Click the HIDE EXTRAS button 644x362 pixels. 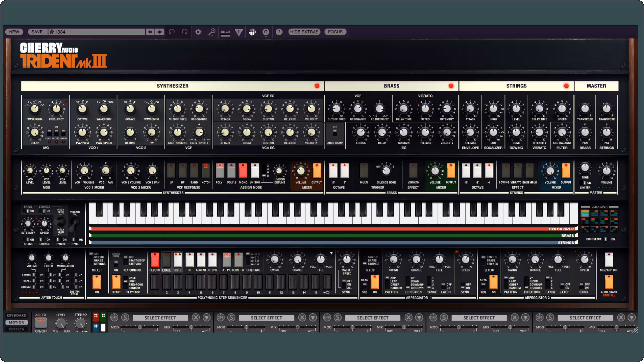[x=304, y=32]
